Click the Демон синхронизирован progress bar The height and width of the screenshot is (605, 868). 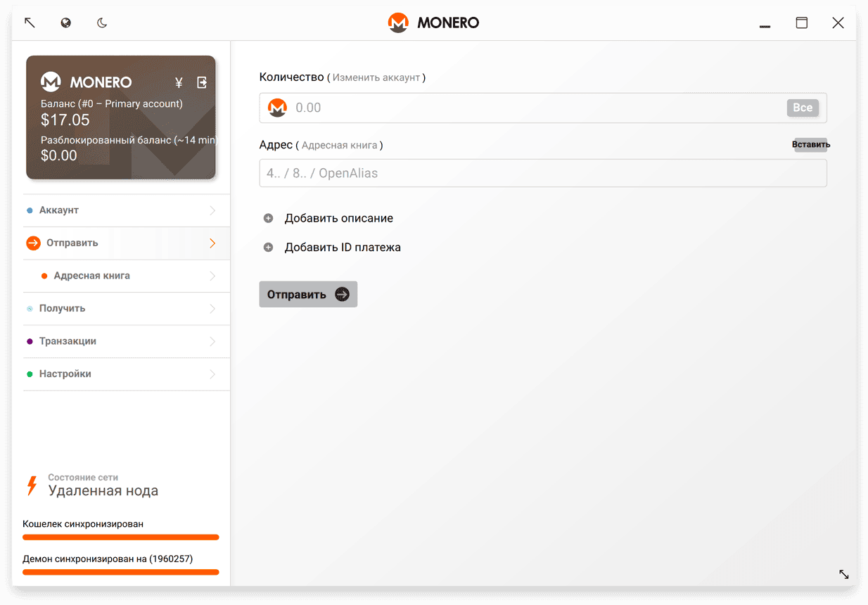coord(121,572)
